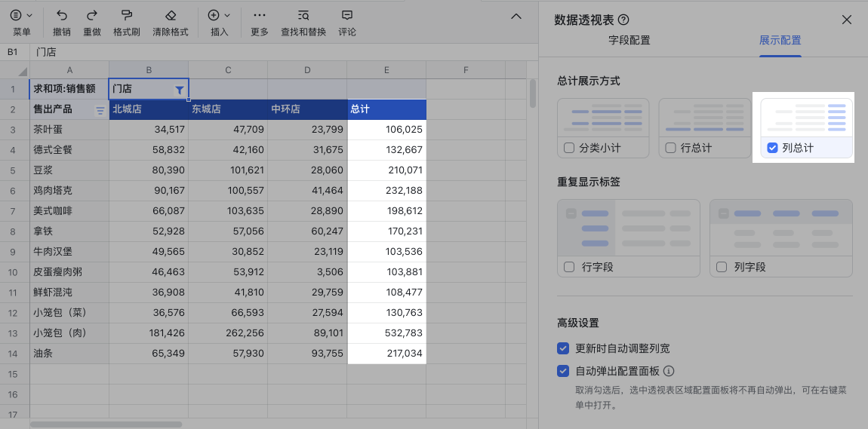Screen dimensions: 868x429
Task: Enable the 分类小计 checkbox
Action: coord(570,148)
